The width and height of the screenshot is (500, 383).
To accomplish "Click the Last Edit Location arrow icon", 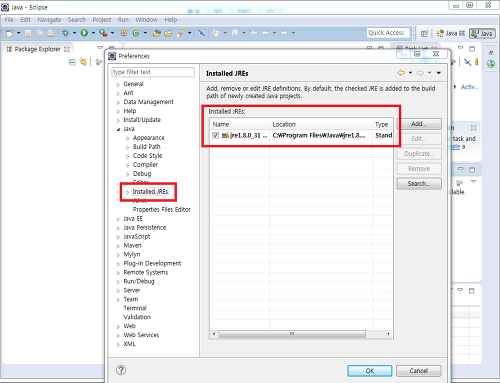I will click(253, 33).
